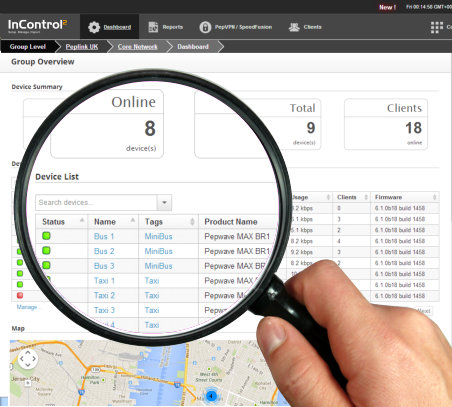
Task: Click the Total 9 devices card
Action: (x=257, y=124)
